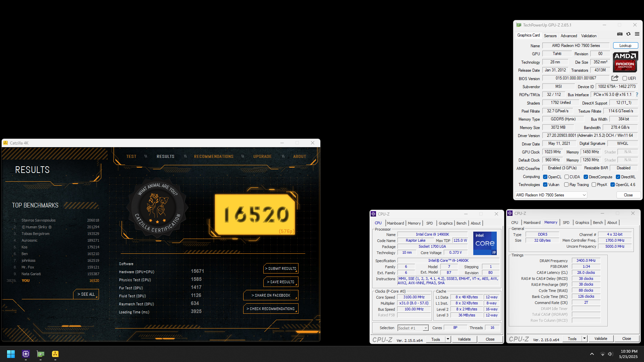644x362 pixels.
Task: Click SHARE ON FACEBOOK button
Action: 271,295
